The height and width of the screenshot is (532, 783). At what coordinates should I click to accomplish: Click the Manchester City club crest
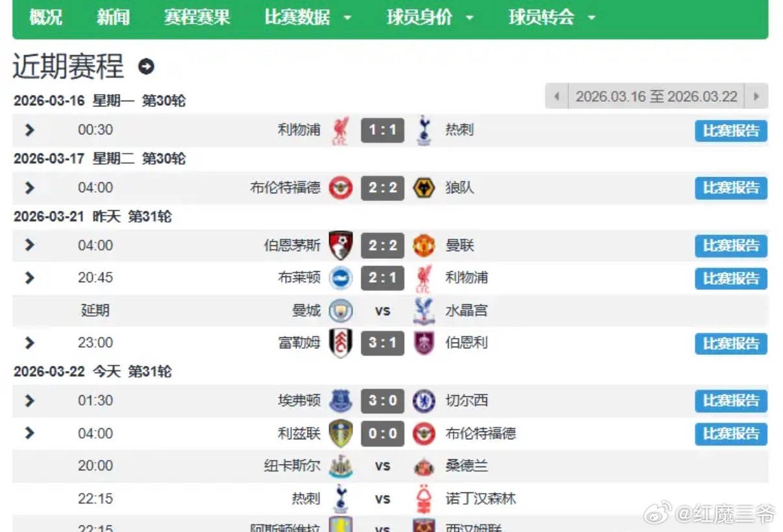coord(340,311)
